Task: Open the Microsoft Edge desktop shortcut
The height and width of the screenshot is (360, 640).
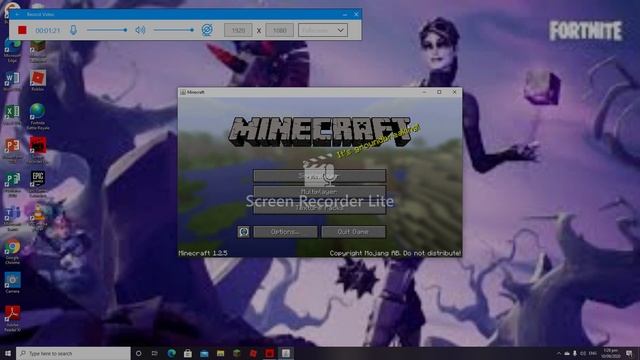Action: pos(12,51)
